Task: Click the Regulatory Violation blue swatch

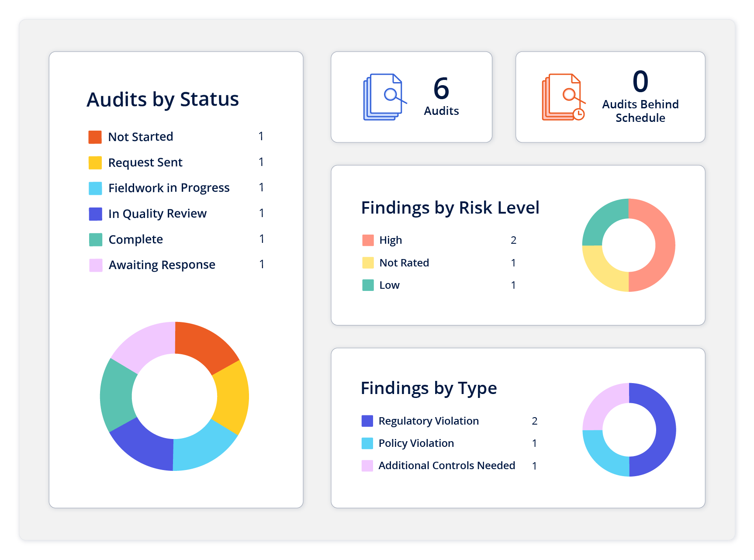Action: [x=367, y=421]
